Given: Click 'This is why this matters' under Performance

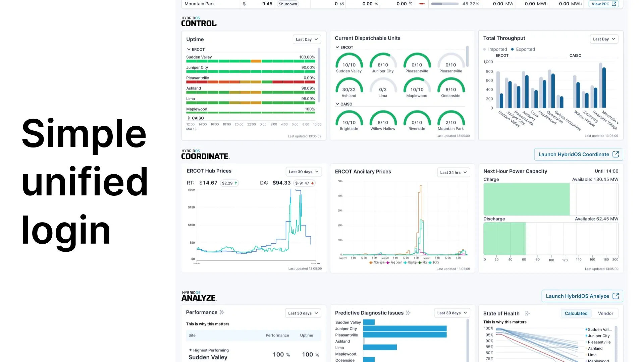Looking at the screenshot, I should 208,324.
